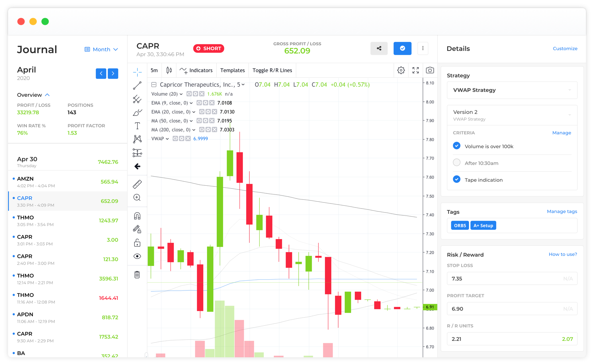Select the zoom-in magnifier tool
594x364 pixels.
pyautogui.click(x=137, y=197)
